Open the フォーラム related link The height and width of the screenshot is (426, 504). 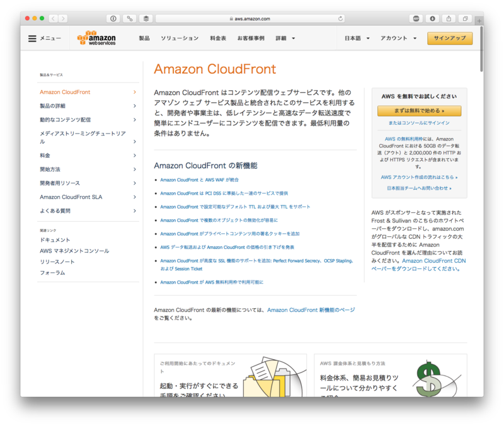[x=52, y=273]
